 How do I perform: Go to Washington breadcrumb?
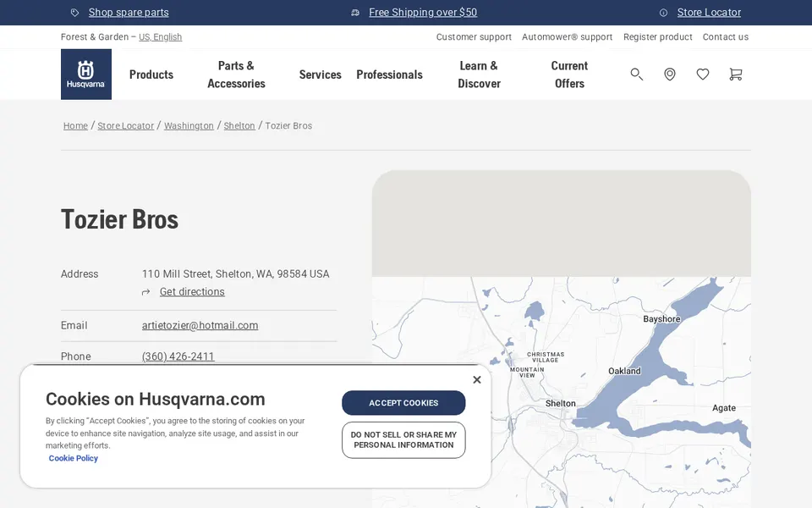189,125
